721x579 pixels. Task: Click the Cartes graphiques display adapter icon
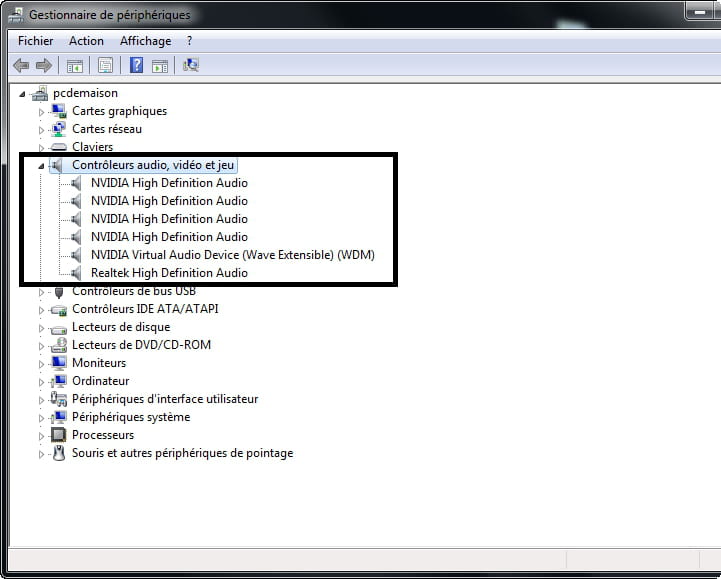(x=59, y=111)
